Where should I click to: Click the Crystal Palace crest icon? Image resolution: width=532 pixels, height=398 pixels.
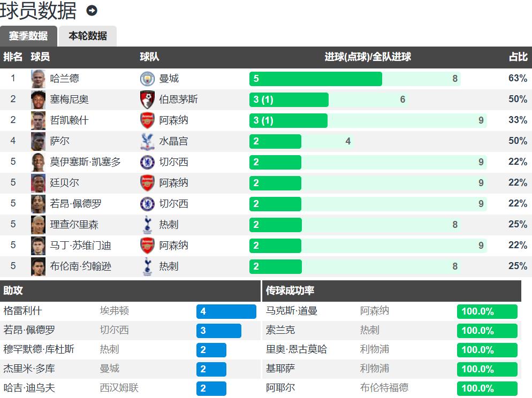click(147, 141)
